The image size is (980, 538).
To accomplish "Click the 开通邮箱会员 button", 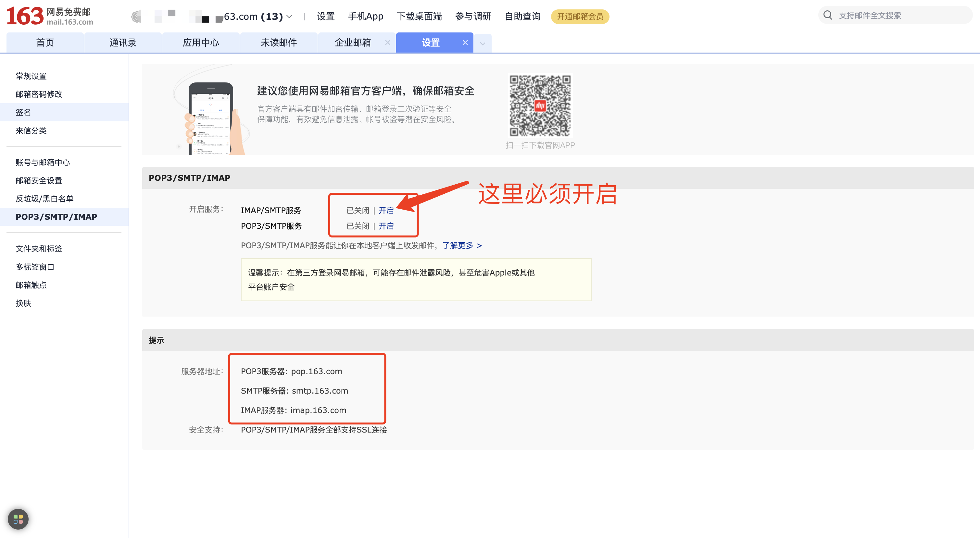I will (580, 16).
